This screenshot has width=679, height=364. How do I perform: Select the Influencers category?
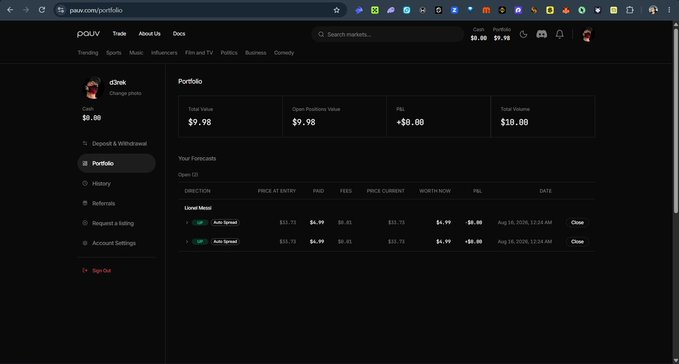click(164, 53)
